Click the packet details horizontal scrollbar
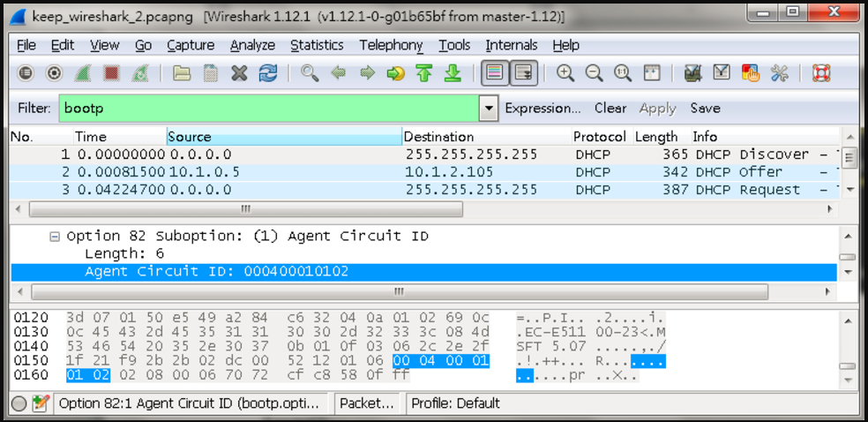The height and width of the screenshot is (422, 868). click(399, 291)
